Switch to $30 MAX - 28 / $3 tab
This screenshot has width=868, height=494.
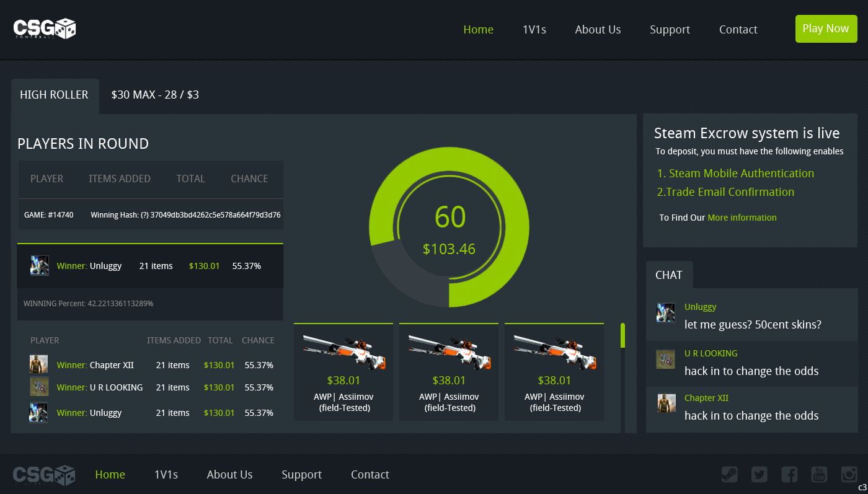(x=155, y=95)
